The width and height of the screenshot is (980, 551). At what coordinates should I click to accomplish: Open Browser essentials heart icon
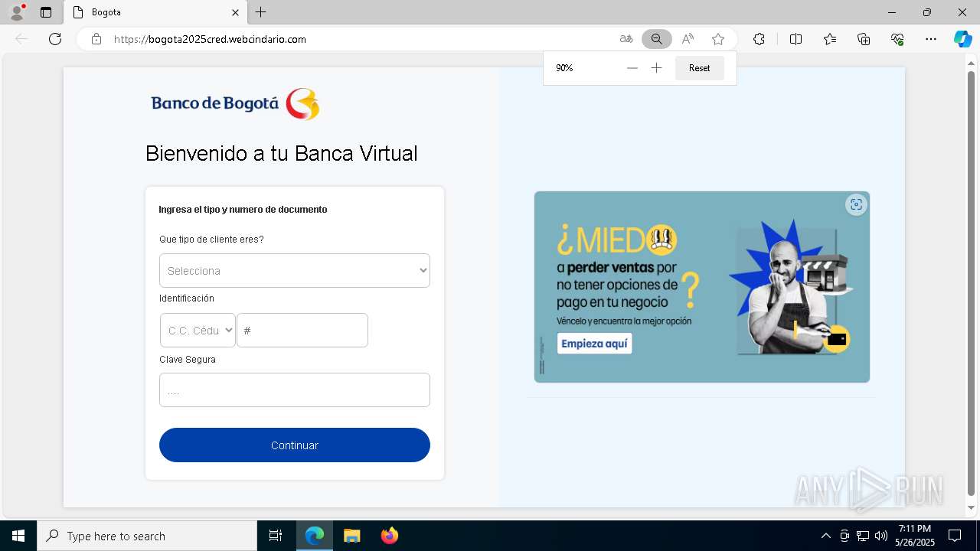[897, 39]
